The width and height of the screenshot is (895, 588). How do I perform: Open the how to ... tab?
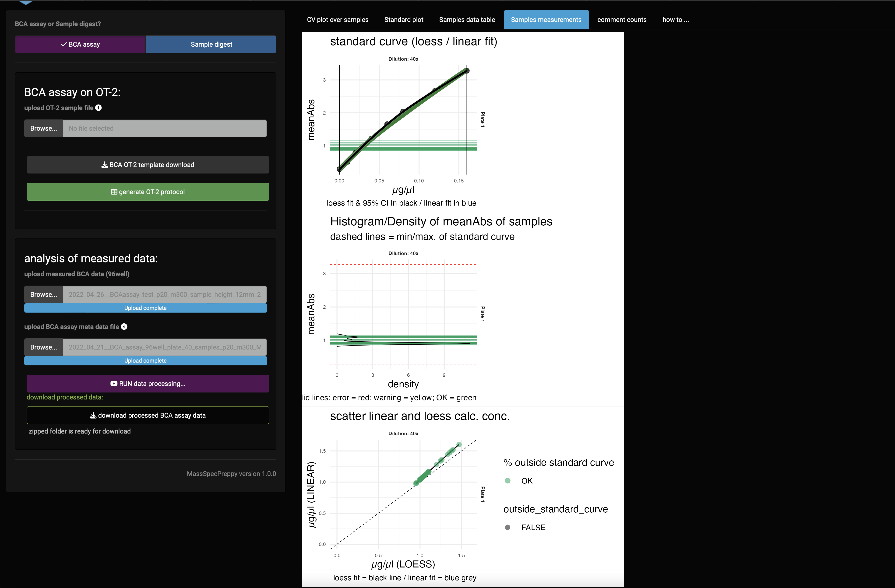coord(675,20)
